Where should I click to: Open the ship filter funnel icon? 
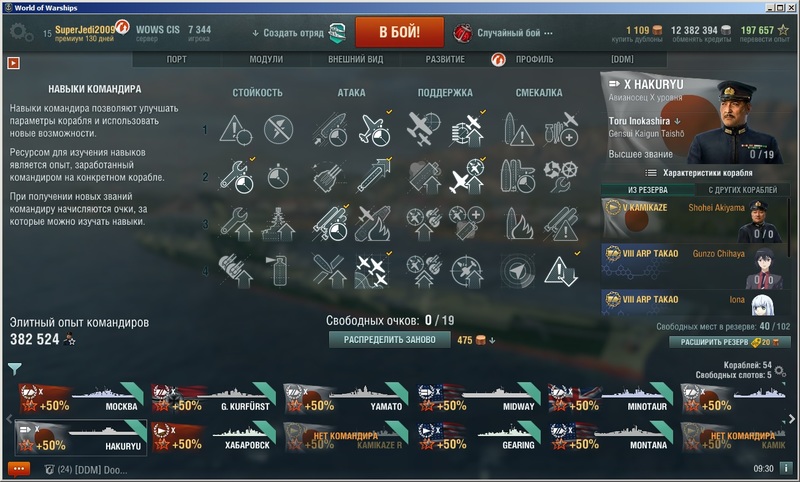[x=15, y=368]
